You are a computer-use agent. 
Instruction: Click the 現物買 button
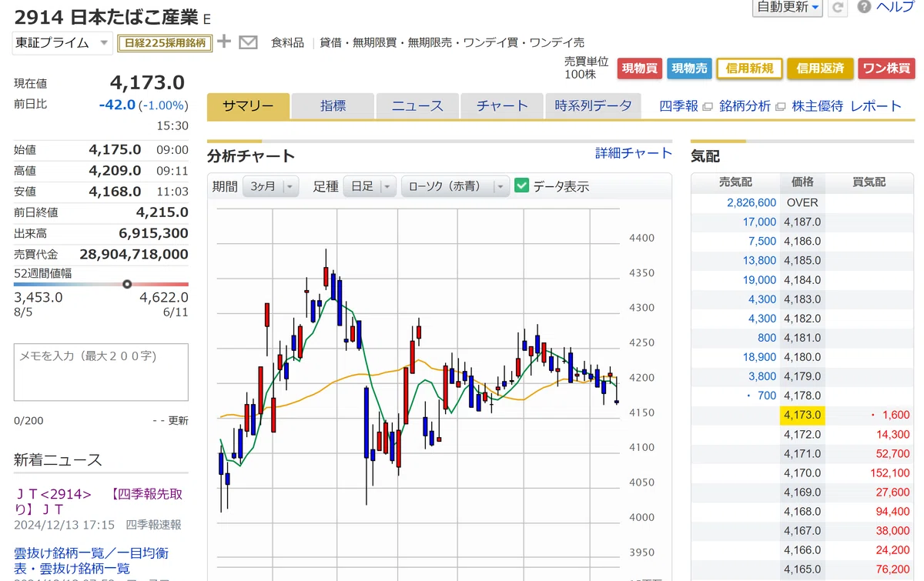tap(639, 68)
